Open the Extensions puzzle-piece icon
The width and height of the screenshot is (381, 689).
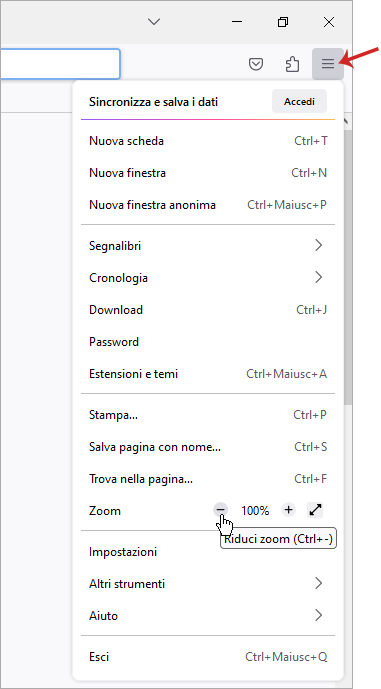pyautogui.click(x=292, y=64)
